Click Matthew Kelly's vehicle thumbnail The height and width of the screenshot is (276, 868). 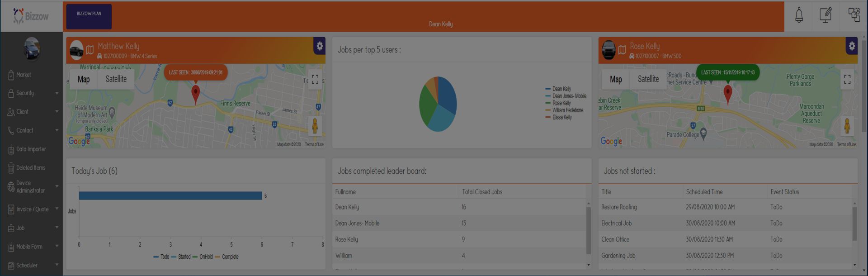pyautogui.click(x=76, y=50)
